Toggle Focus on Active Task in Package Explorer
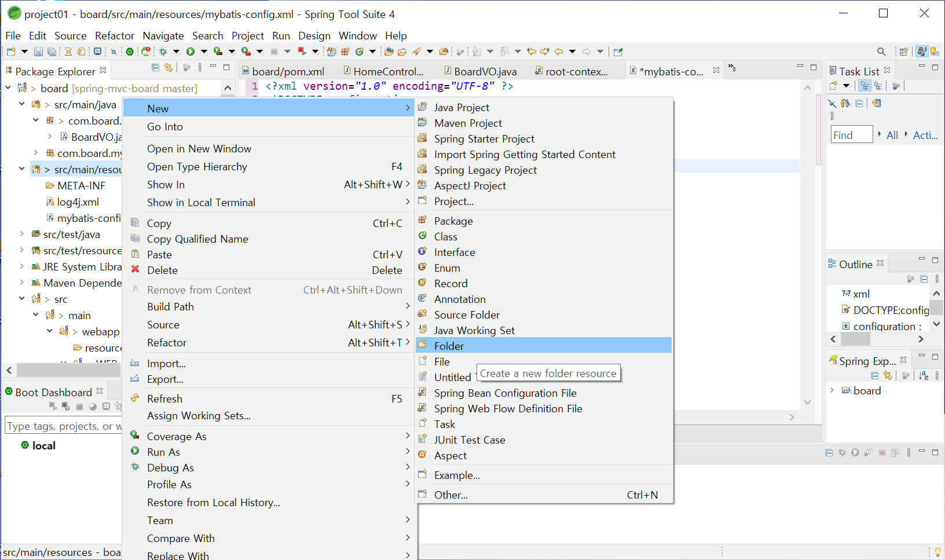 [x=186, y=68]
